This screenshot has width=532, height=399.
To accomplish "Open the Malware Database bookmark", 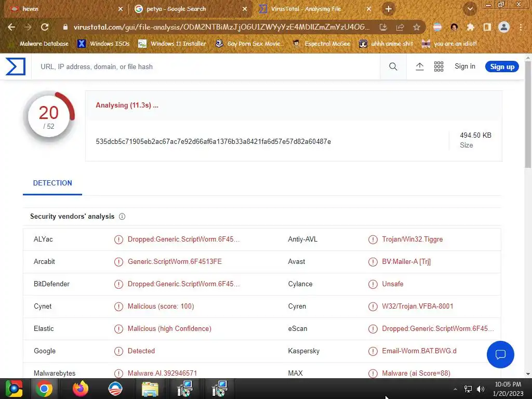I will 39,44.
